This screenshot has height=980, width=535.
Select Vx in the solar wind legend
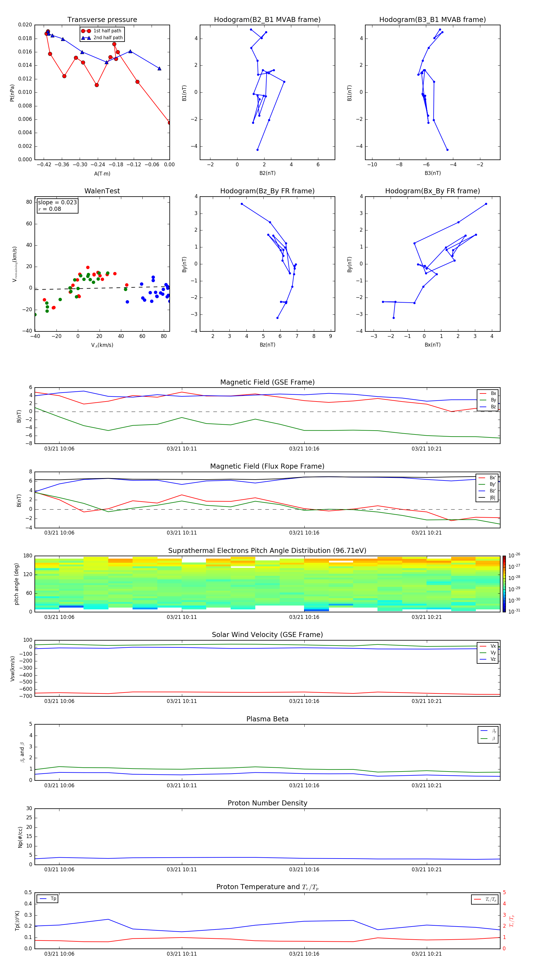[x=488, y=646]
